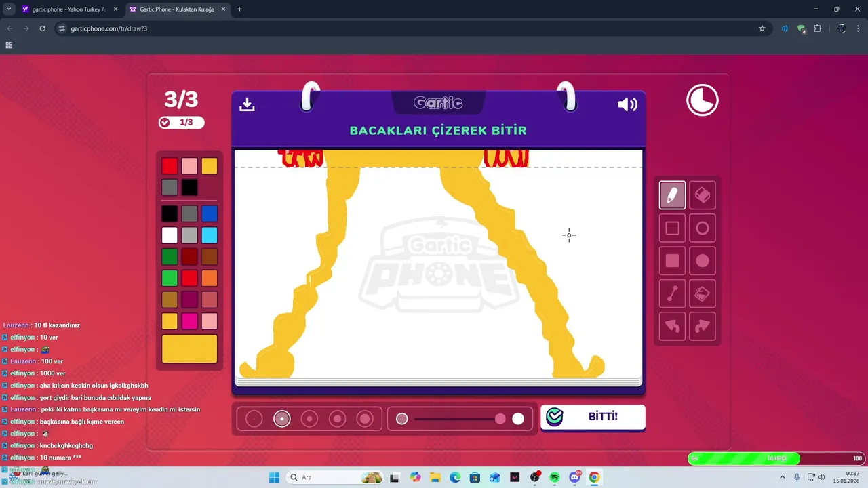
Task: Bookmark this page with the star
Action: (762, 28)
